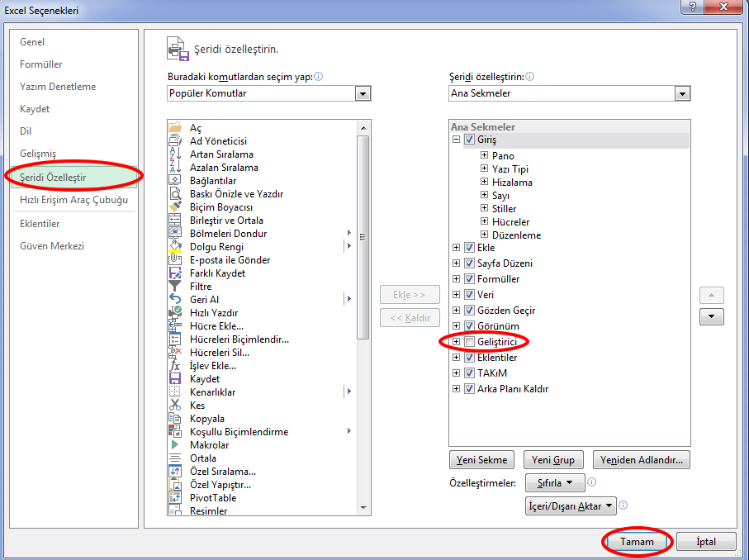Select the Hızlı Yazdır printer icon
The image size is (749, 560).
[175, 312]
